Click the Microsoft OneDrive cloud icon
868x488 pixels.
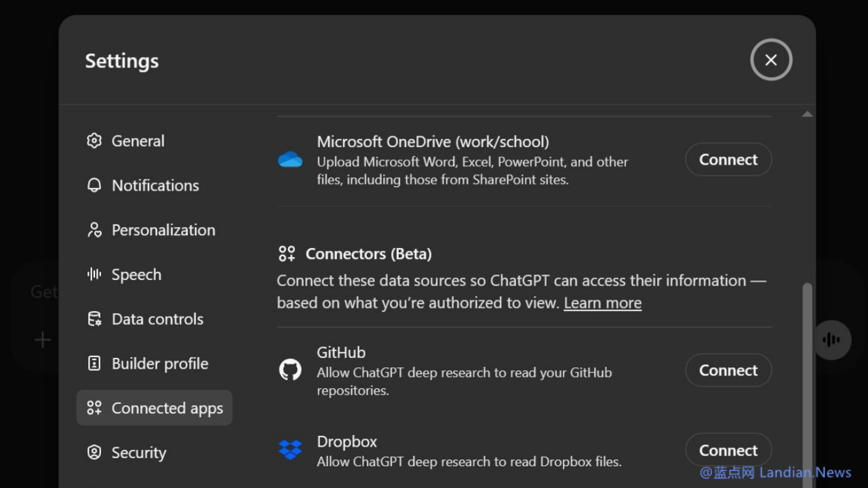290,160
